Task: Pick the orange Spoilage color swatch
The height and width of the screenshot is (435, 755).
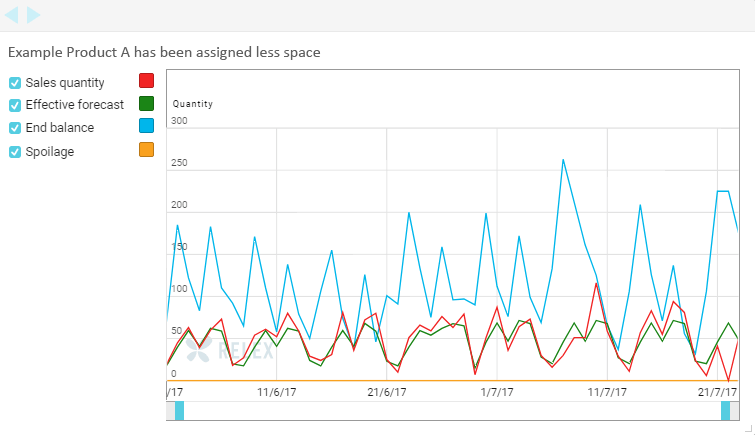Action: (146, 150)
